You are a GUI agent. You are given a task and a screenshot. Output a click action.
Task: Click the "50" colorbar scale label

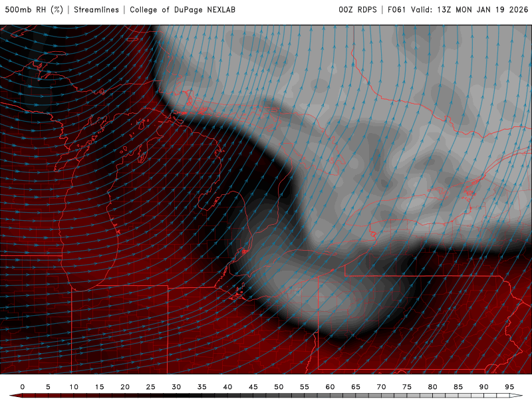(279, 387)
